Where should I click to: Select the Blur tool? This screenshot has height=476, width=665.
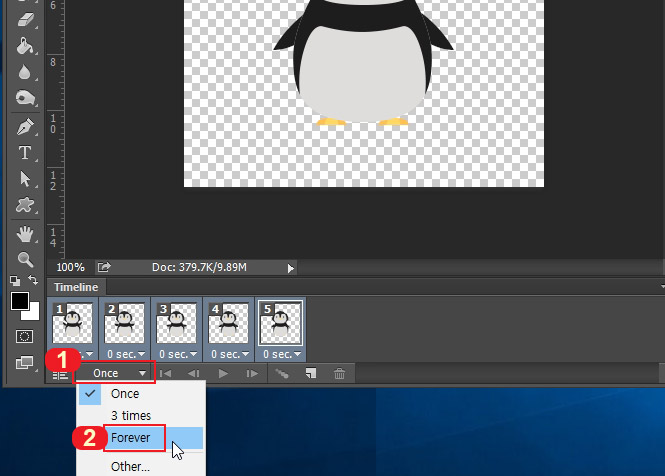[x=25, y=72]
